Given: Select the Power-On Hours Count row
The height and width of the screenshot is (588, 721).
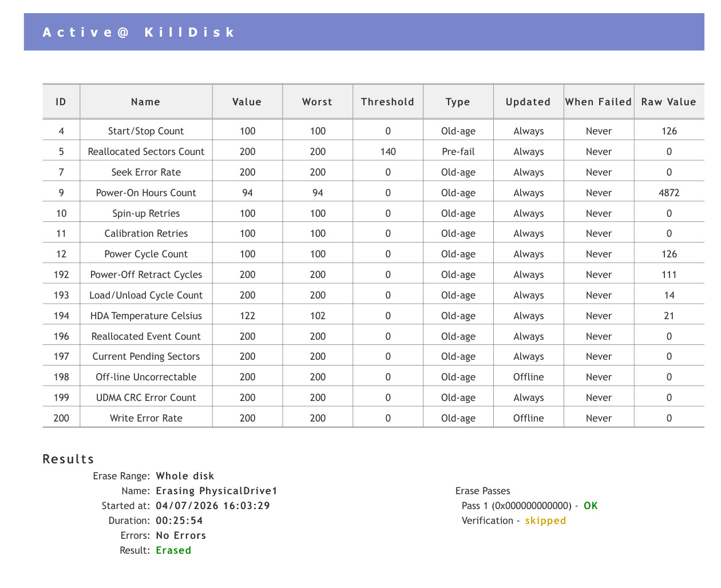Looking at the screenshot, I should coord(374,193).
